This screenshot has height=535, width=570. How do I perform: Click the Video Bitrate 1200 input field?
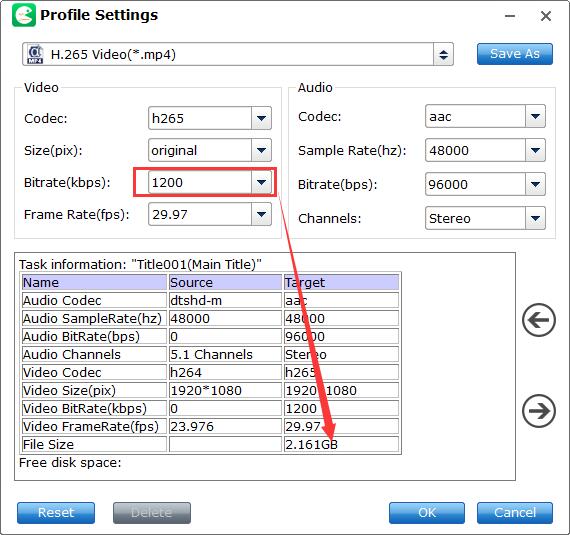pyautogui.click(x=200, y=182)
